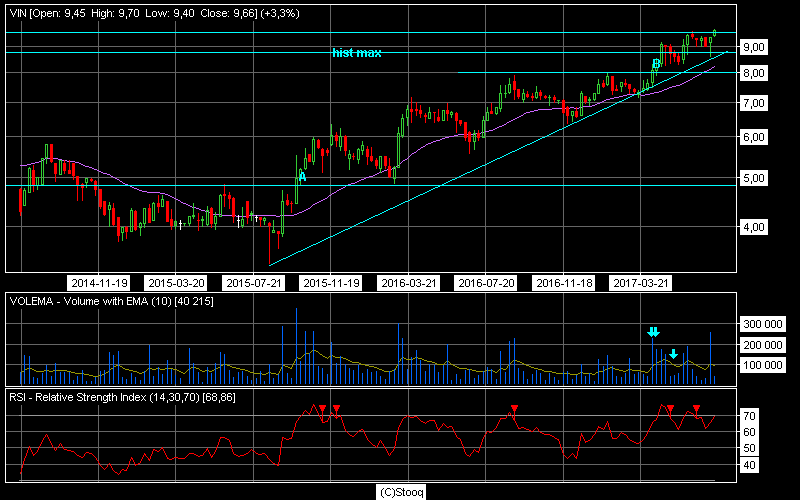Screen dimensions: 800x500
Task: Click the 4,00 price axis label
Action: click(754, 227)
